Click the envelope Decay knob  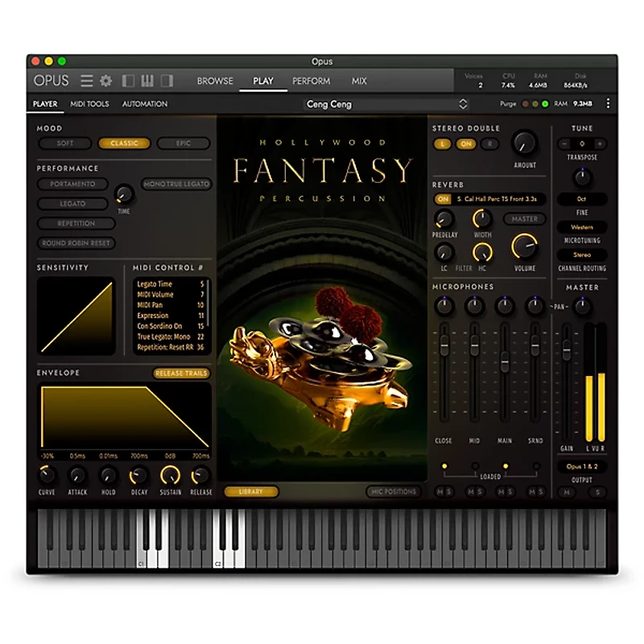[x=138, y=476]
